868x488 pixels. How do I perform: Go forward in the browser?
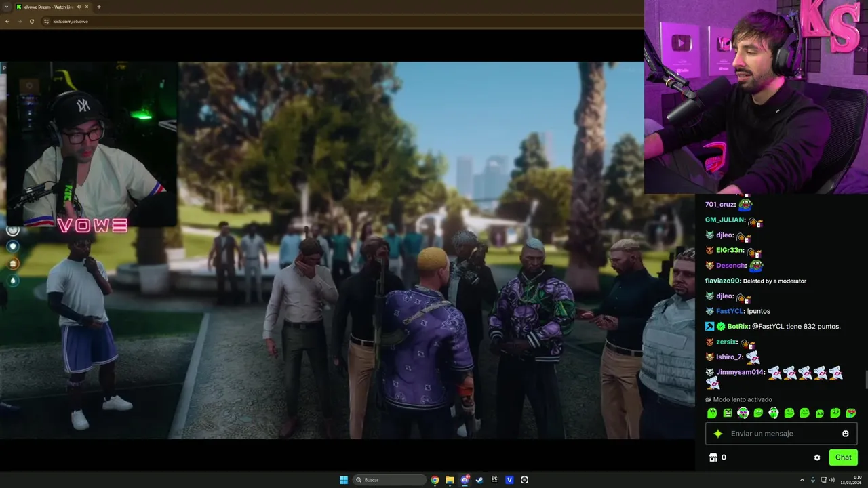click(x=20, y=21)
